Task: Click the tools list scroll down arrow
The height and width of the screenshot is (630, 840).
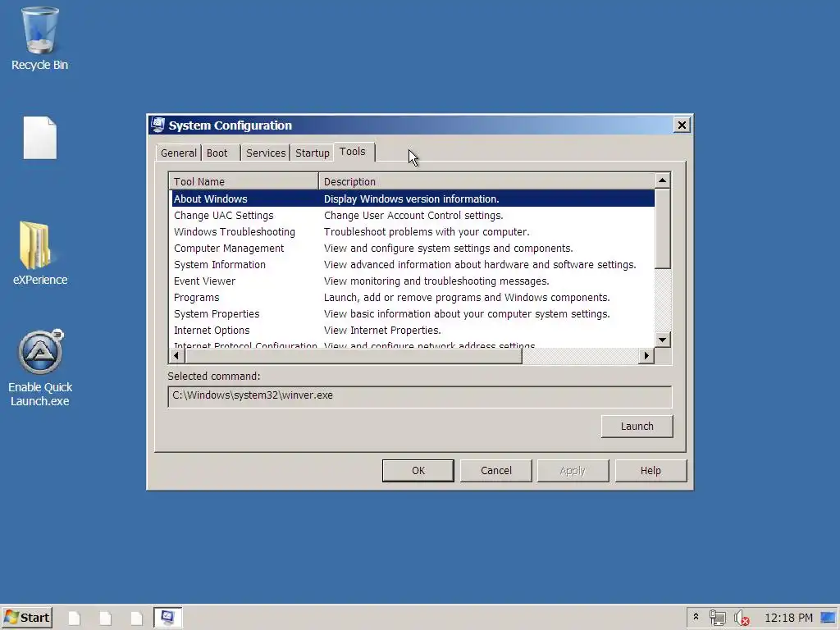Action: click(x=663, y=340)
